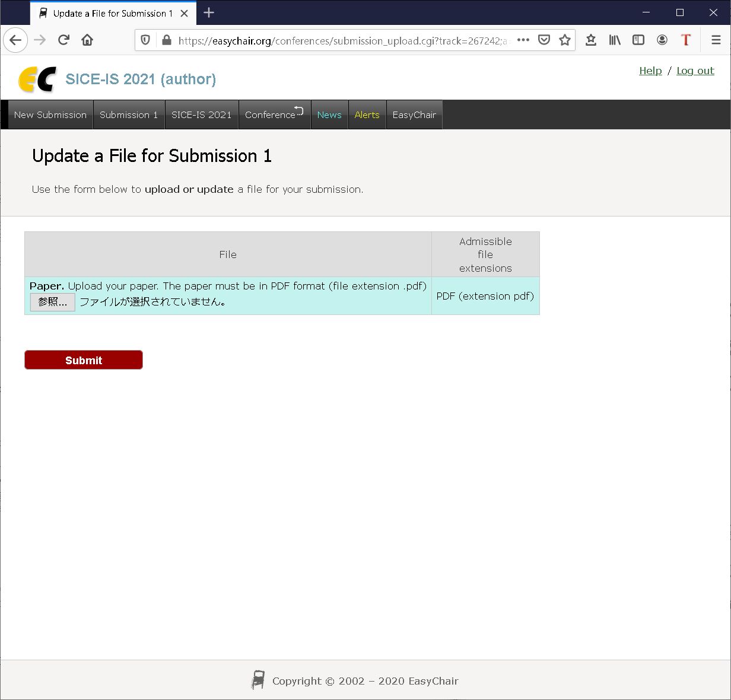
Task: Click the browser back arrow
Action: point(16,40)
